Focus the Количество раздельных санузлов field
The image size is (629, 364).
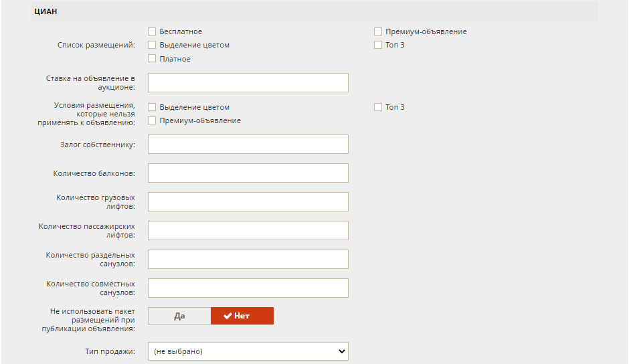point(248,259)
